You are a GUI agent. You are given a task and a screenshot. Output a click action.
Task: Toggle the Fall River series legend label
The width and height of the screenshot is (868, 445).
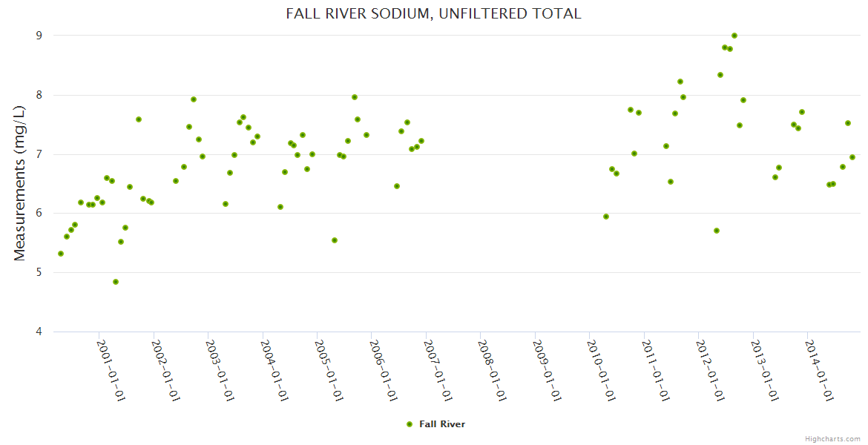(442, 424)
